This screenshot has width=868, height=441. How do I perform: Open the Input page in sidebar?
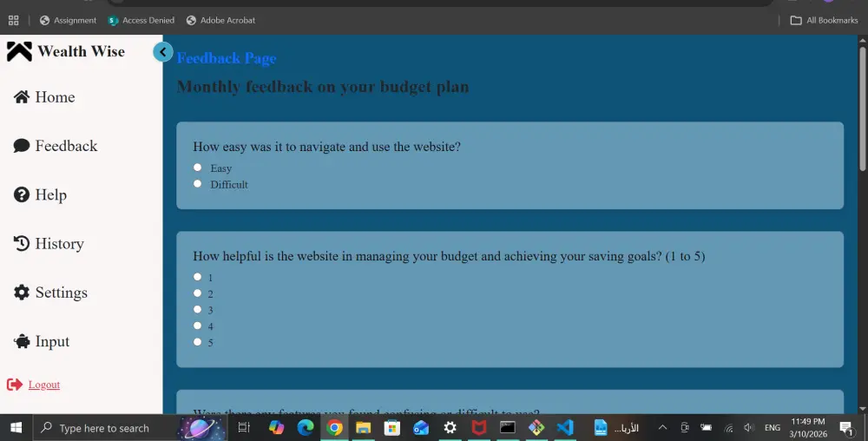(52, 341)
